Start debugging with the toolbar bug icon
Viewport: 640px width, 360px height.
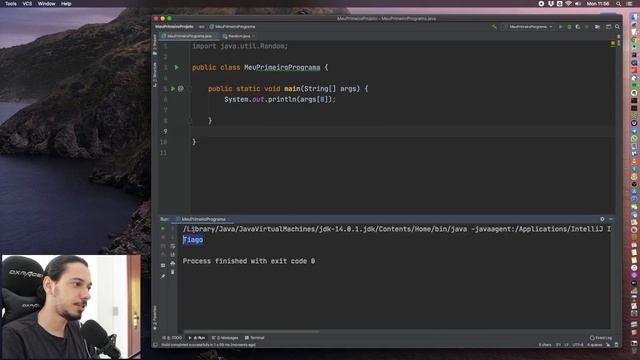click(x=569, y=27)
